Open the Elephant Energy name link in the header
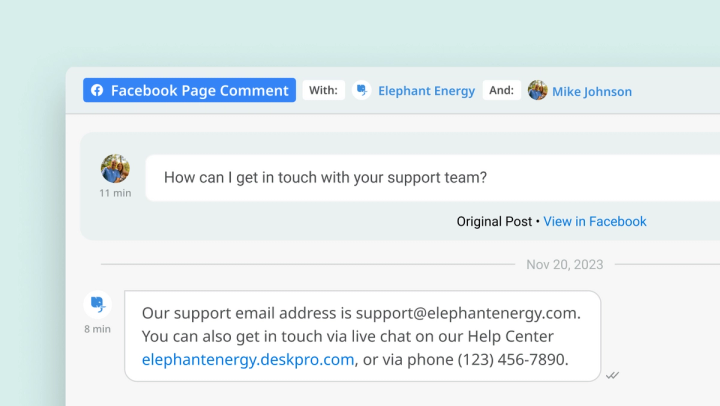The height and width of the screenshot is (406, 720). (x=426, y=91)
